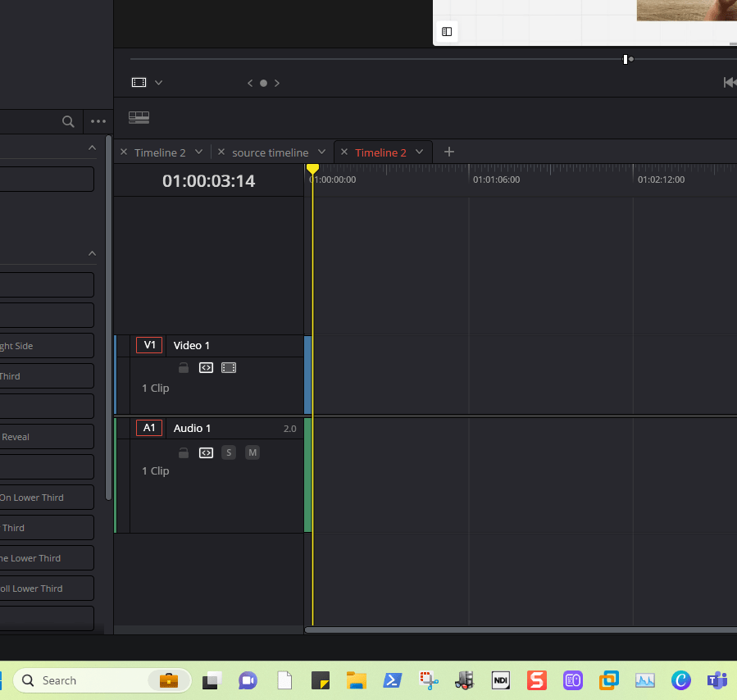Click the Audio 1 channel format 2.0
Viewport: 737px width, 700px height.
pos(289,429)
